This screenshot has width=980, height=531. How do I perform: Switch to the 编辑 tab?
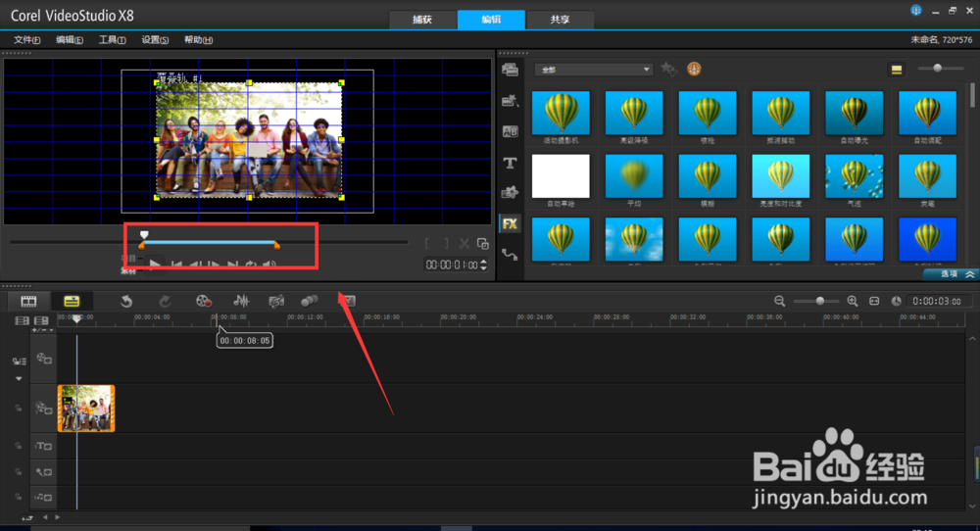pyautogui.click(x=491, y=20)
